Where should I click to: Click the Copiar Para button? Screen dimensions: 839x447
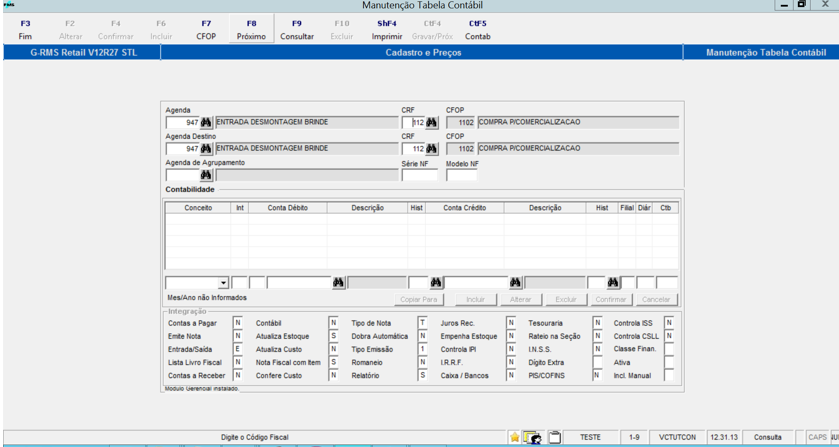coord(419,300)
